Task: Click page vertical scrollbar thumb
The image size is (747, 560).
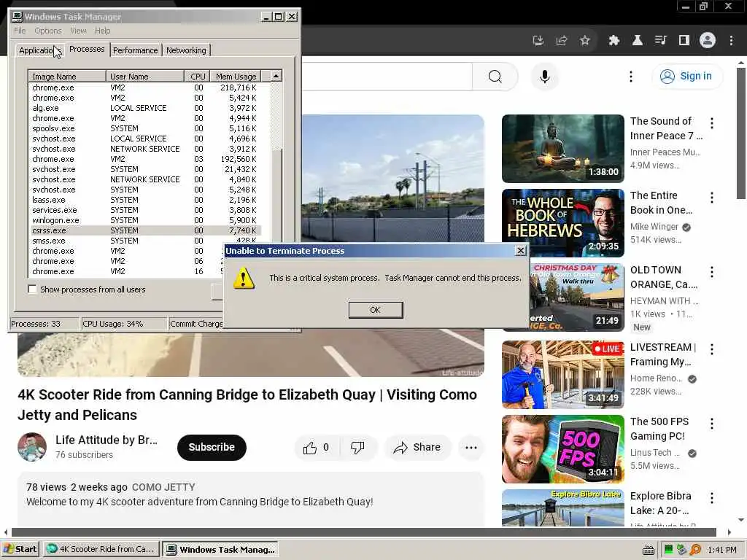Action: tap(741, 133)
